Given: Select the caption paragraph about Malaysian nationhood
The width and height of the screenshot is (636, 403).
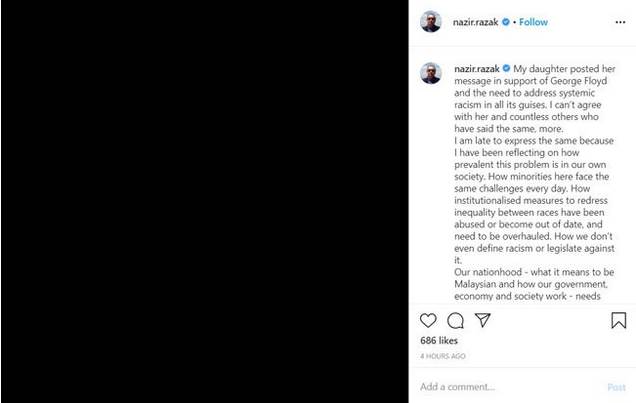Looking at the screenshot, I should (x=534, y=284).
